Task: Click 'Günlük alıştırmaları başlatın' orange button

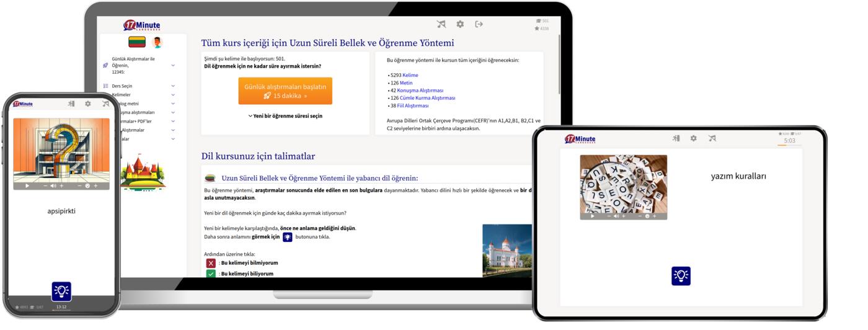Action: point(285,91)
